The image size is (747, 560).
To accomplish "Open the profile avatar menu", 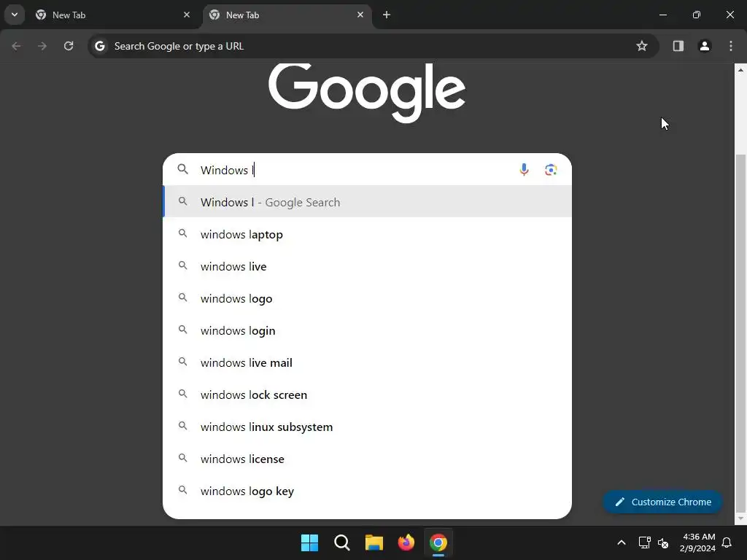I will pyautogui.click(x=704, y=46).
